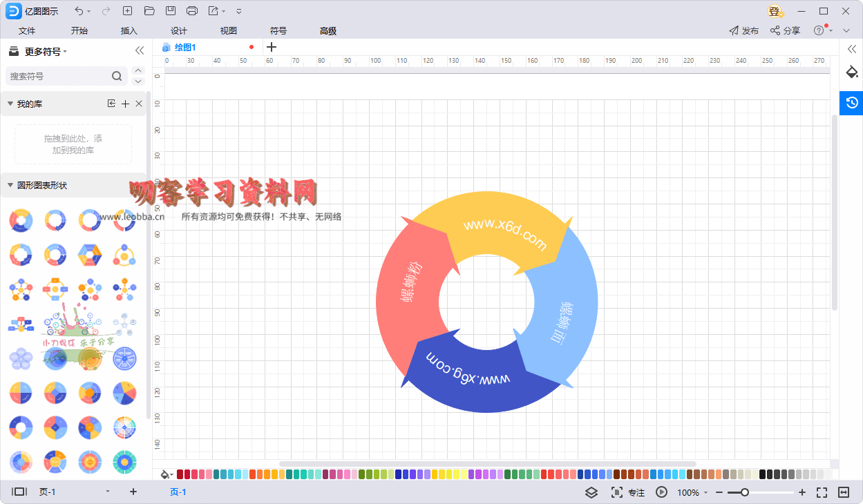This screenshot has width=863, height=504.
Task: Click the Undo arrow icon
Action: click(79, 11)
